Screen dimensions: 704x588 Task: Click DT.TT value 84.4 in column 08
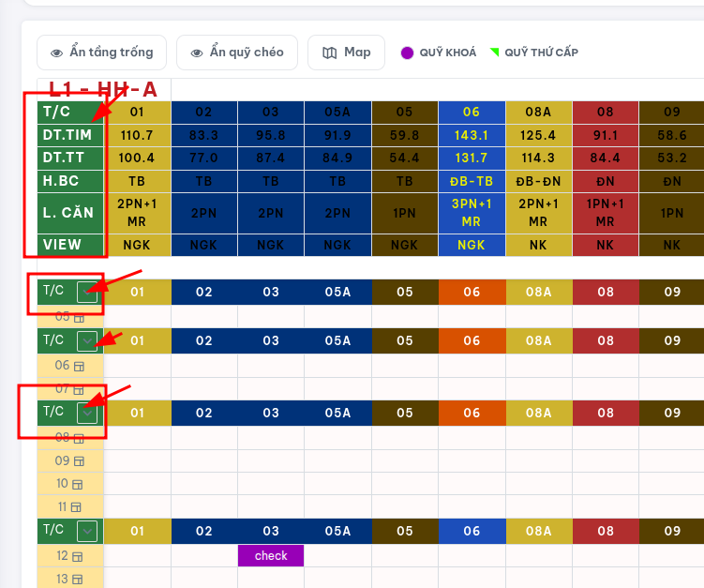(x=606, y=158)
